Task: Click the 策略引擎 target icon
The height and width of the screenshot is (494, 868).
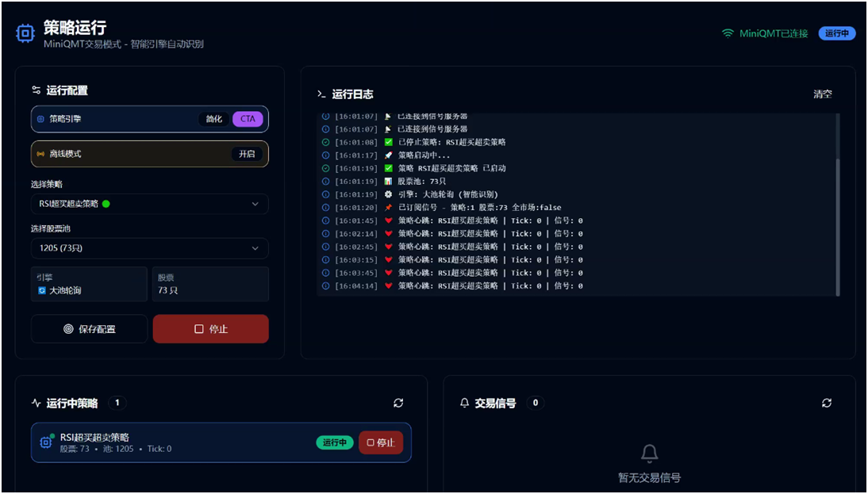Action: pyautogui.click(x=40, y=118)
